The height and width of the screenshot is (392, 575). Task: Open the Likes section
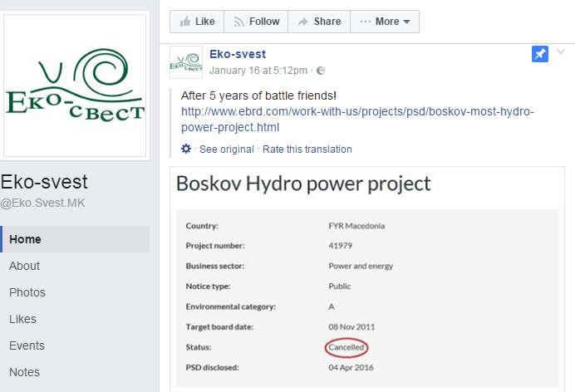(x=22, y=319)
